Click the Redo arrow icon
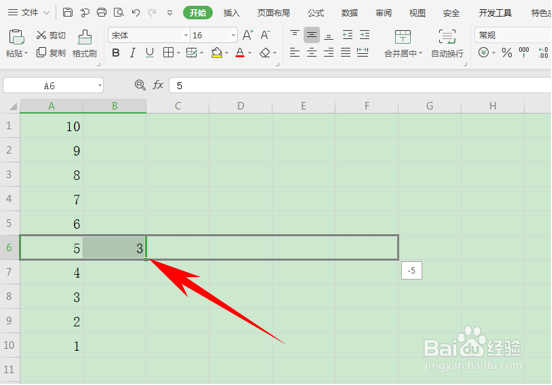This screenshot has width=552, height=385. pyautogui.click(x=152, y=13)
